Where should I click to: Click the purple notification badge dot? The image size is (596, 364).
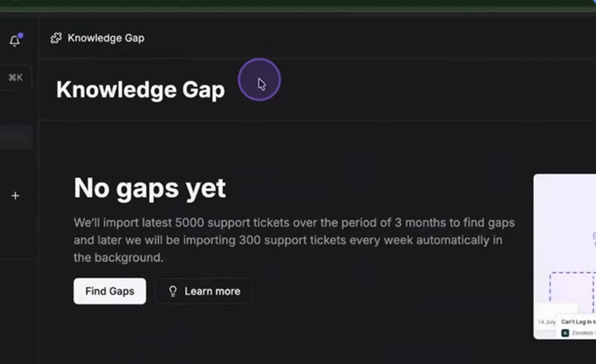coord(20,35)
